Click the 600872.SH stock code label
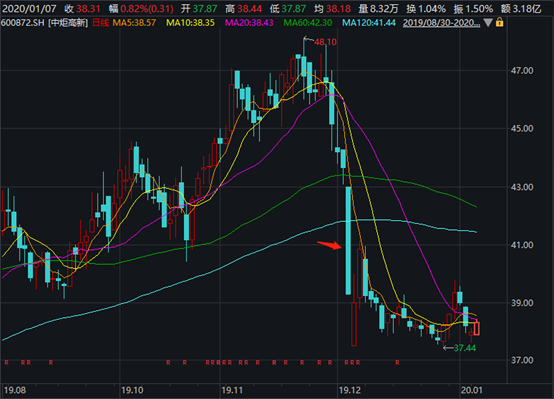The height and width of the screenshot is (399, 554). [x=23, y=23]
